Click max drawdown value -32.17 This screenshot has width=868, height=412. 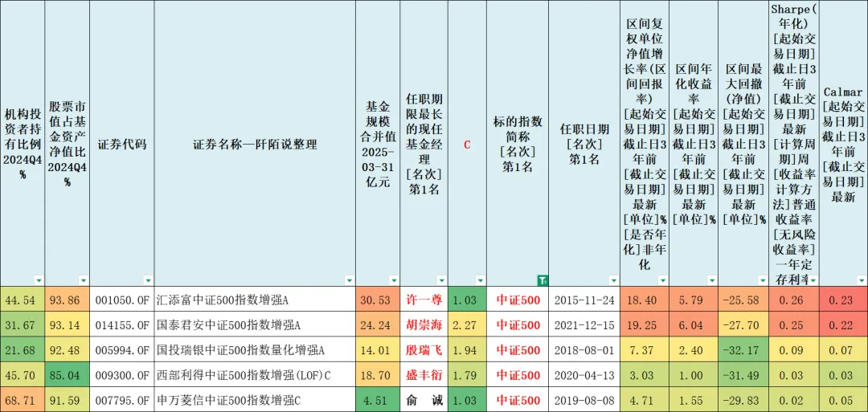click(x=744, y=350)
